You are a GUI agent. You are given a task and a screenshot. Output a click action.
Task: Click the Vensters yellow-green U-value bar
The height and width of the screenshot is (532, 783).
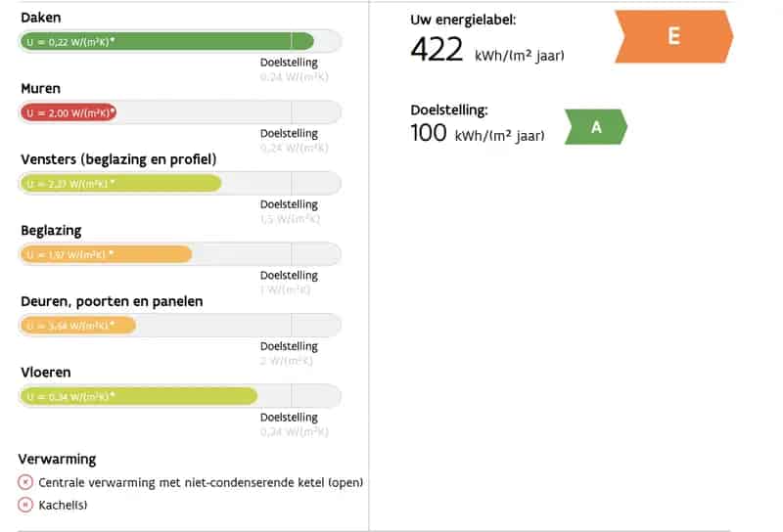pyautogui.click(x=120, y=184)
